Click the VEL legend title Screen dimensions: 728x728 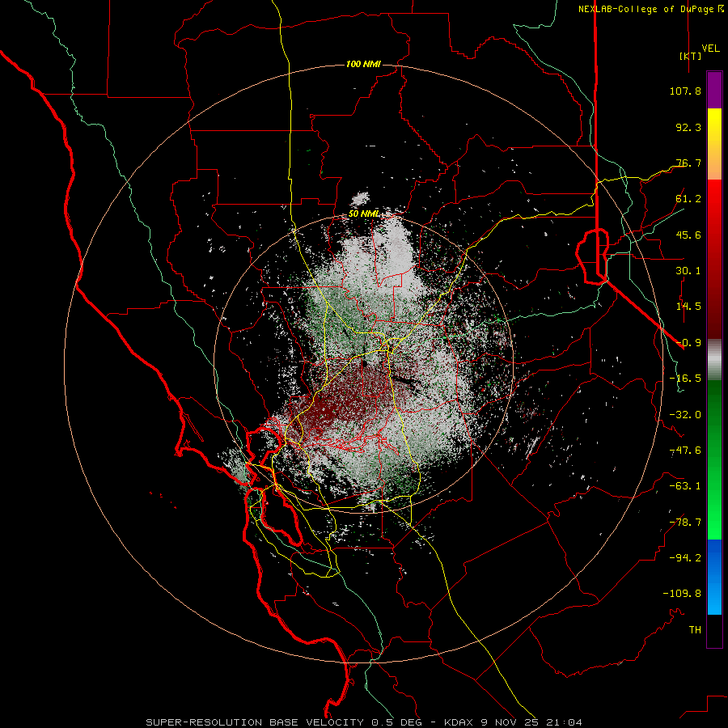[710, 49]
